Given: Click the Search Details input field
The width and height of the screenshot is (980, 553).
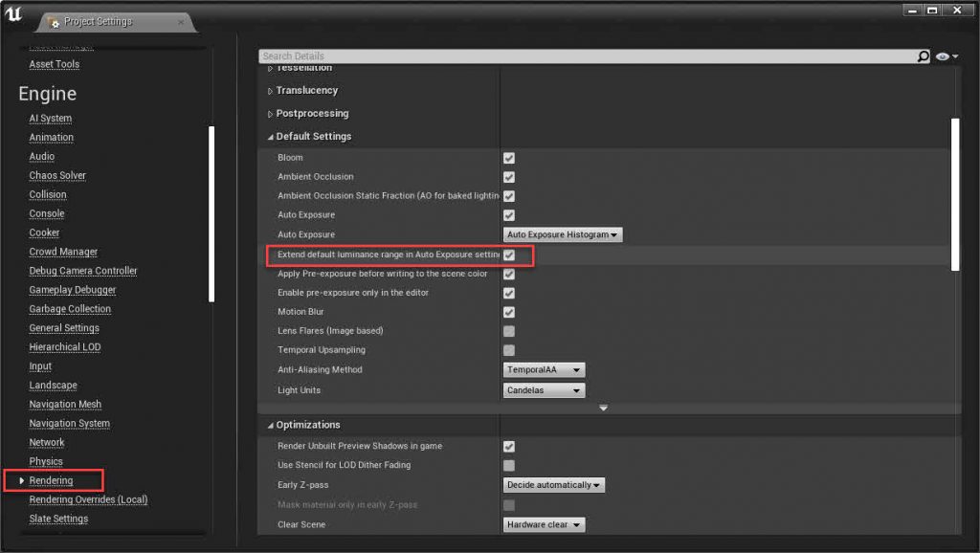Looking at the screenshot, I should pyautogui.click(x=586, y=56).
